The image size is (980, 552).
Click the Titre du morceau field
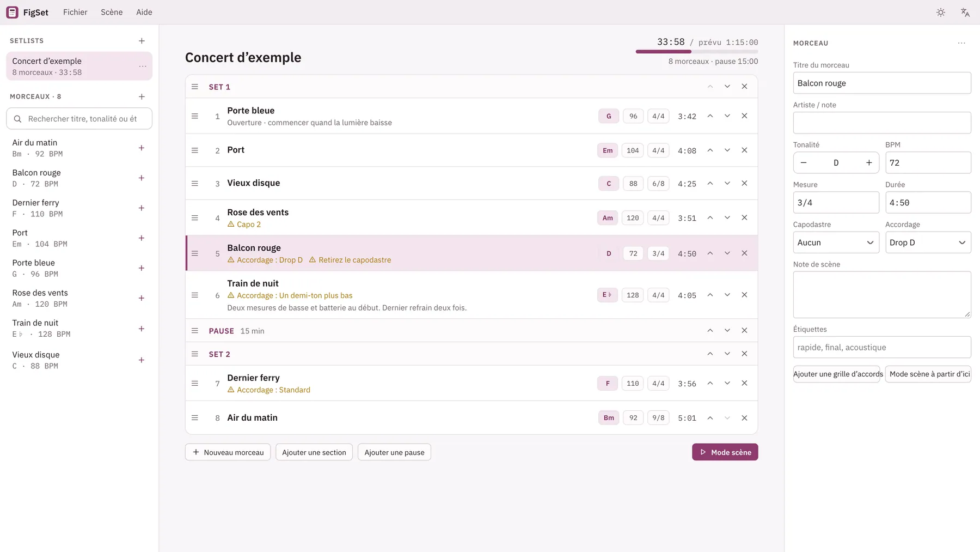(x=882, y=83)
